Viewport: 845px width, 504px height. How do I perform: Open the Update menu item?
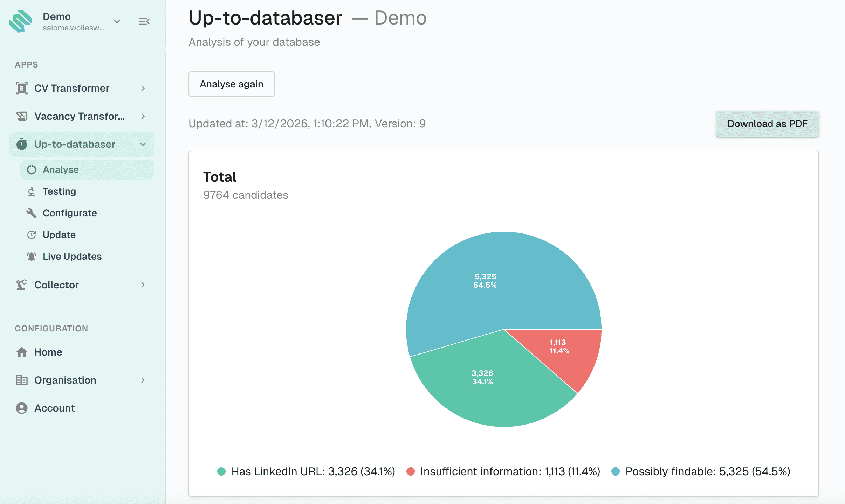(59, 235)
